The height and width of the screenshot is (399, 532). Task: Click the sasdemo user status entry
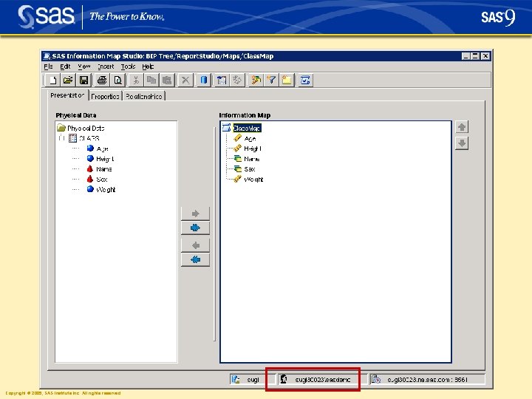(x=322, y=380)
